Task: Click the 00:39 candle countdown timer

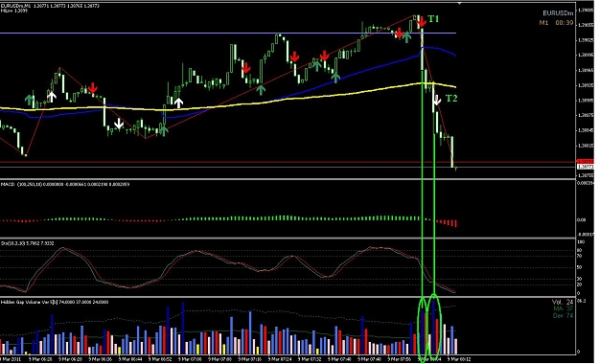Action: point(564,23)
